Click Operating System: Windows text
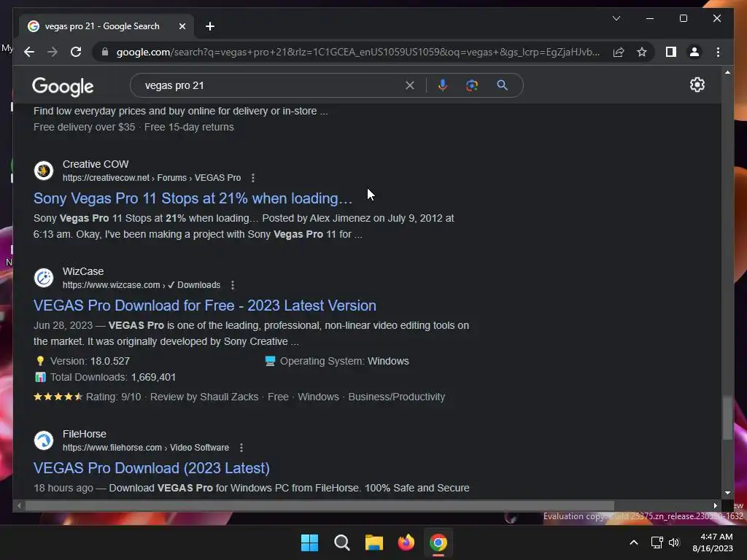 coord(344,361)
